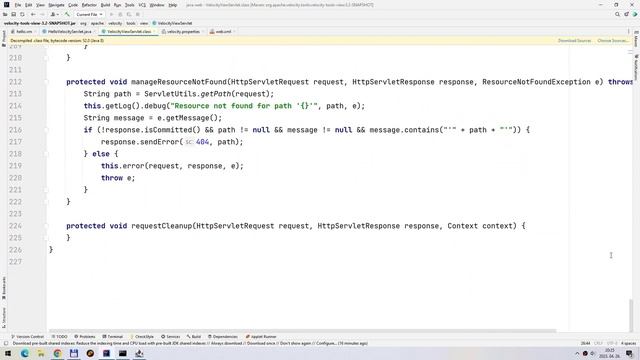Open Chrome from the taskbar

57,353
